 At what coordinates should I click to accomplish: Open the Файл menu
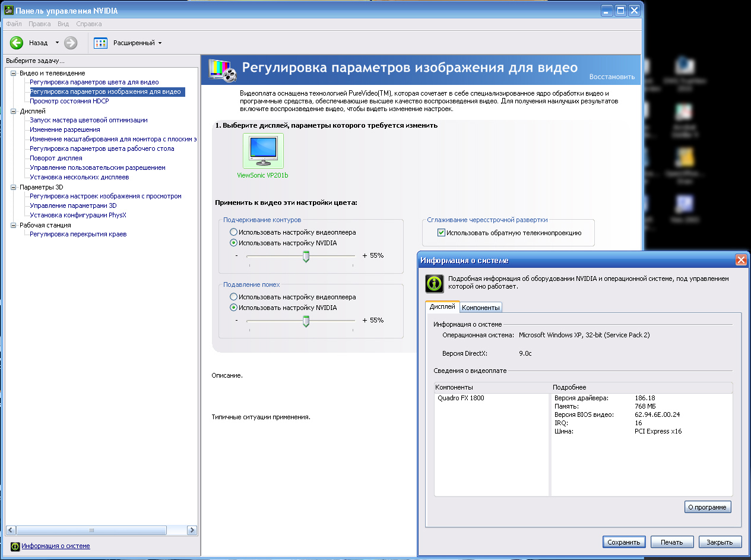[14, 24]
